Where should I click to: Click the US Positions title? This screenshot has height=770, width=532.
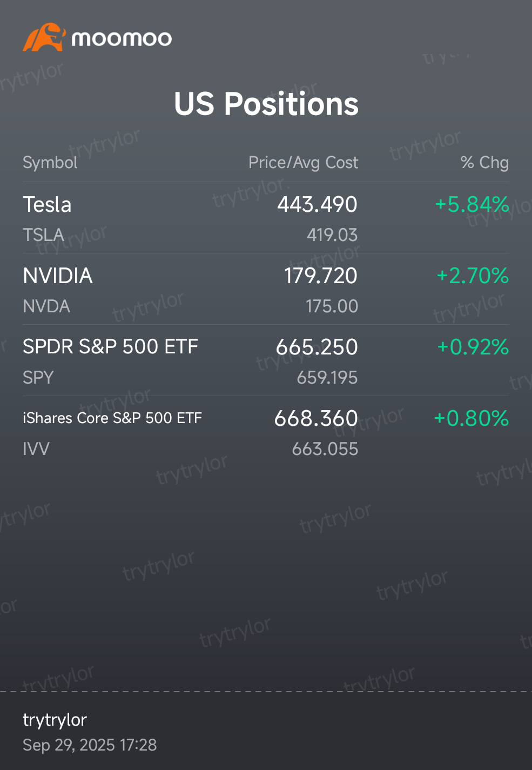pos(266,104)
